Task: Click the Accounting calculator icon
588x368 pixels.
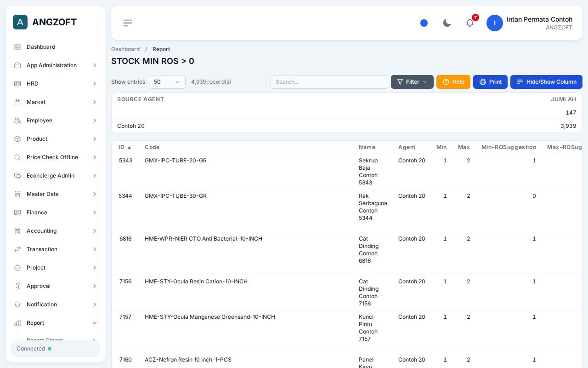Action: [17, 231]
